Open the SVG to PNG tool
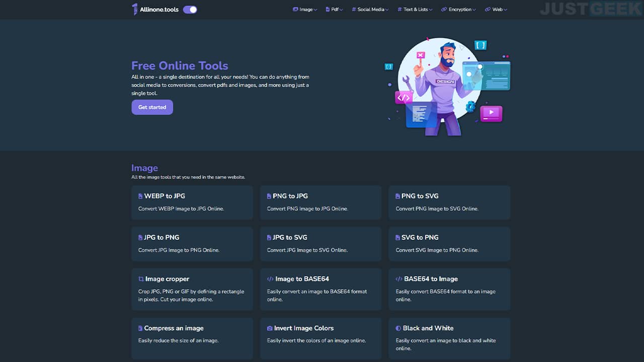This screenshot has height=362, width=644. point(449,244)
